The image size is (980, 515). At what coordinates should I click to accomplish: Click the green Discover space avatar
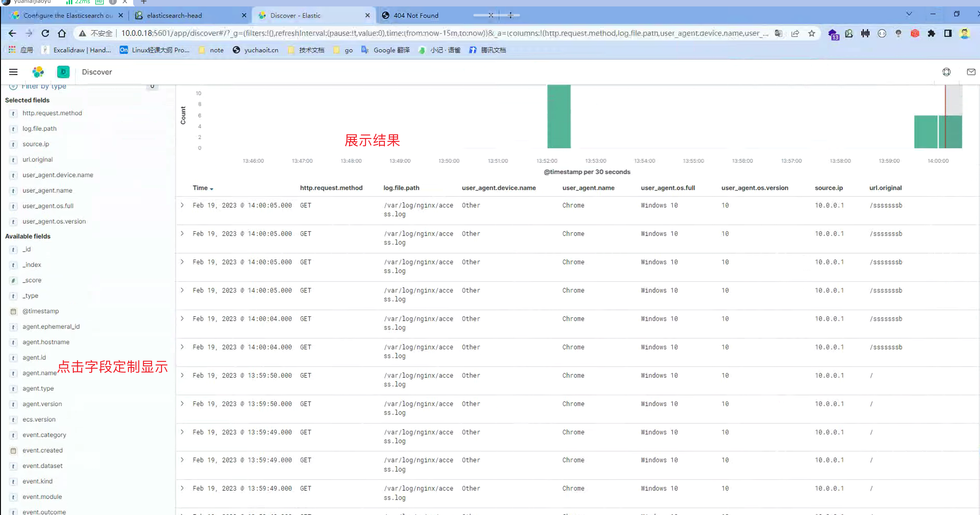point(63,72)
